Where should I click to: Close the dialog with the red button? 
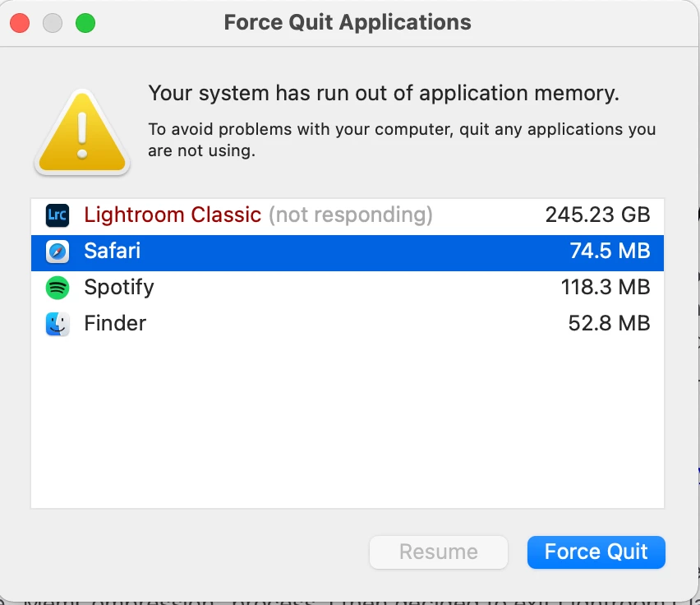pyautogui.click(x=20, y=23)
